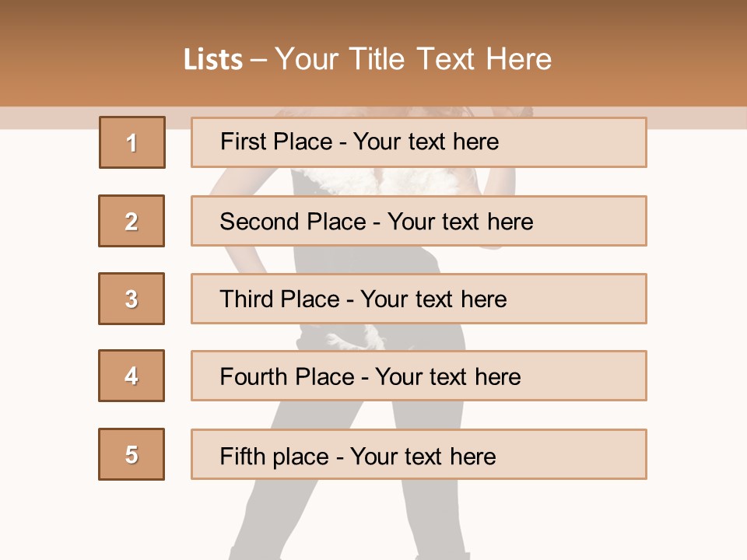Click the Fourth Place text bar
747x560 pixels.
[419, 376]
